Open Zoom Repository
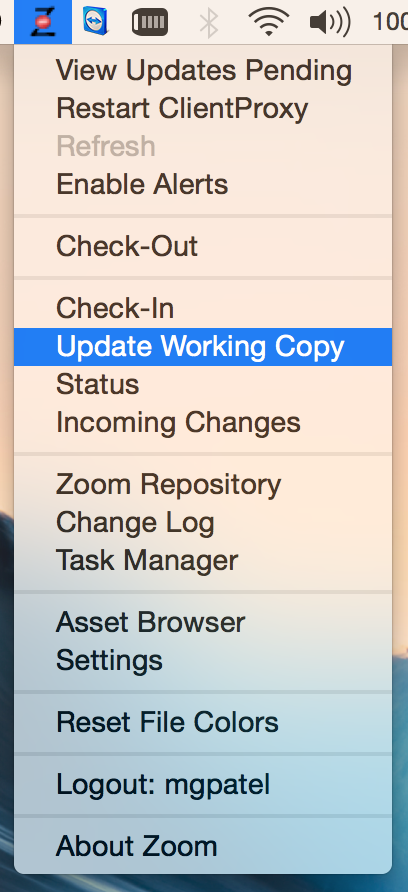The height and width of the screenshot is (892, 408). [x=203, y=484]
